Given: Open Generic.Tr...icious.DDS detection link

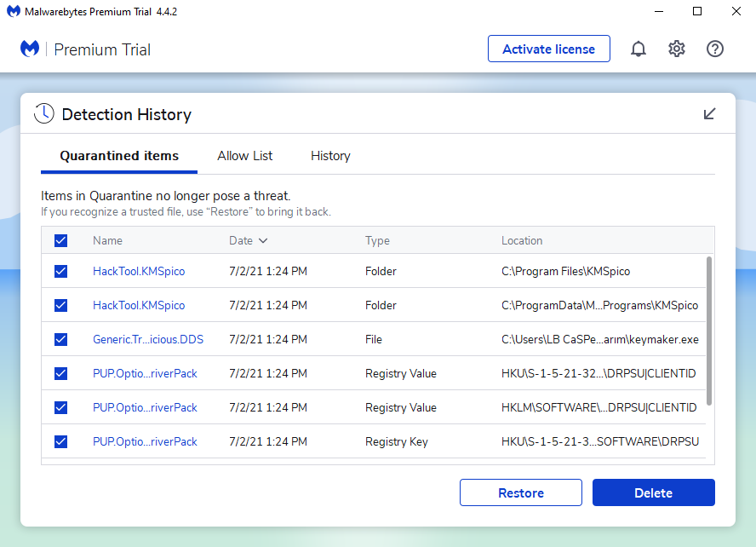Looking at the screenshot, I should [x=148, y=340].
